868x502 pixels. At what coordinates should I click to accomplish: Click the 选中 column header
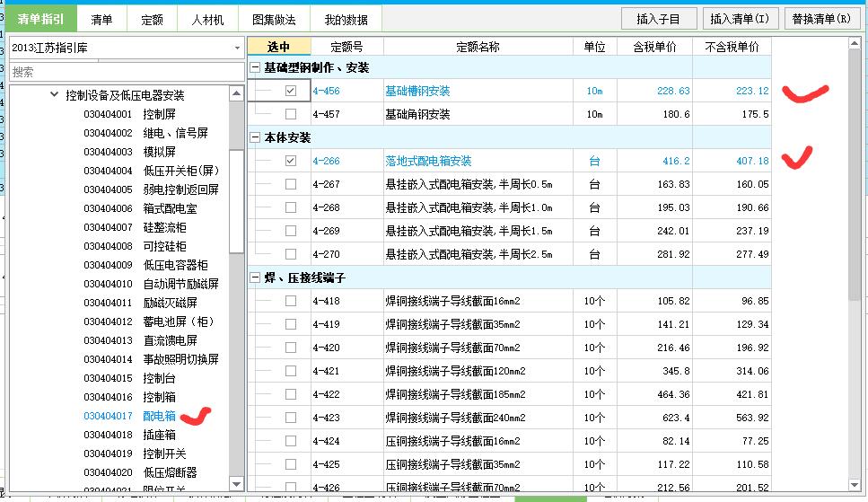point(278,47)
